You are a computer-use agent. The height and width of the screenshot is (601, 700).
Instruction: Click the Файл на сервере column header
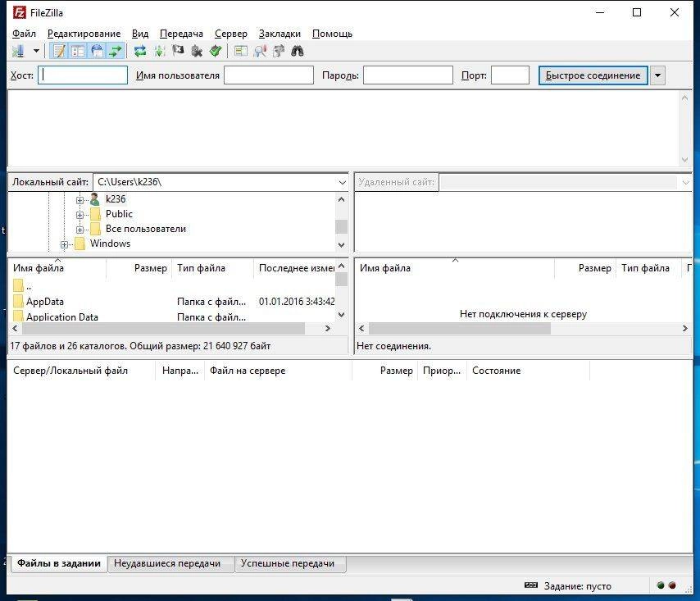(278, 371)
